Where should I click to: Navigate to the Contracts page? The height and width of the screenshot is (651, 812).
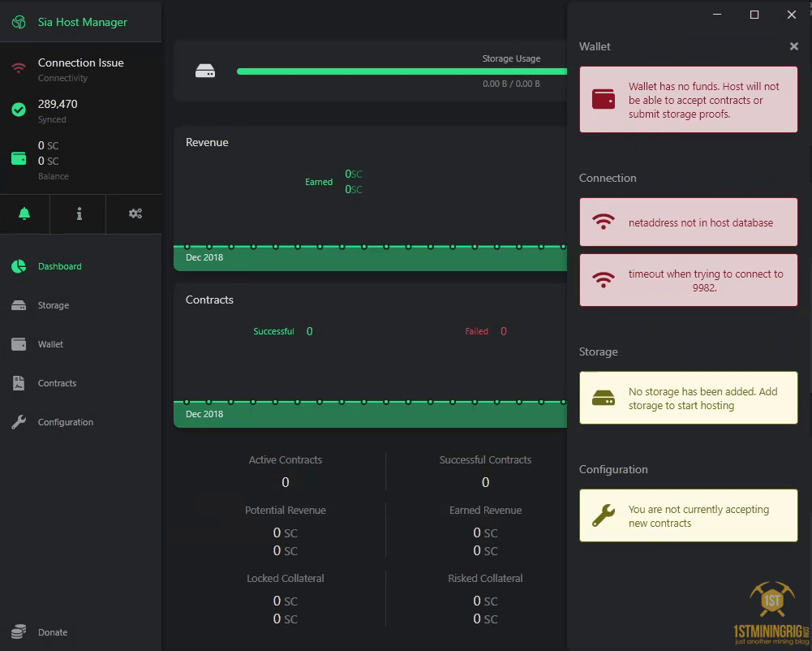pos(57,383)
